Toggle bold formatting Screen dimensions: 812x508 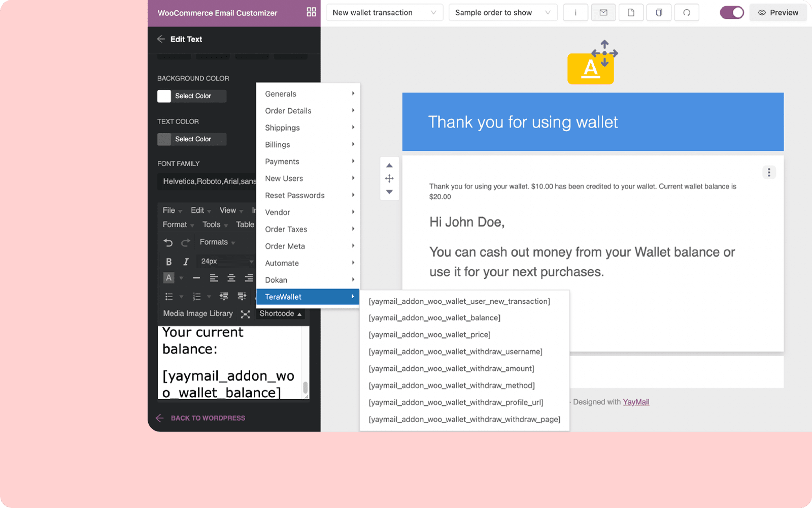169,262
